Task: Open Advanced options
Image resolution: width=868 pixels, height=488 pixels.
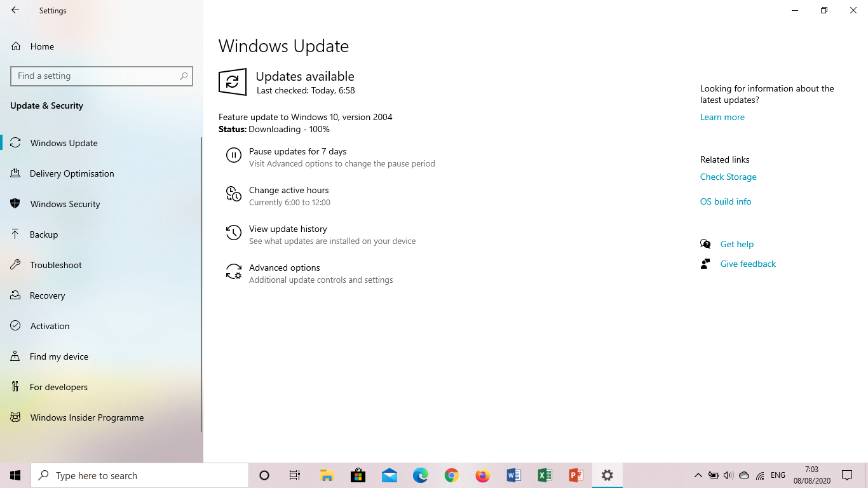Action: [284, 268]
